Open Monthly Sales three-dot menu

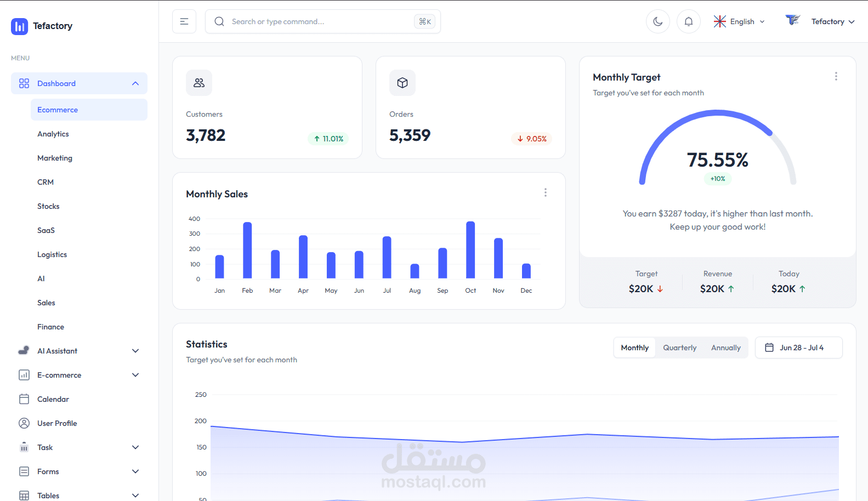[x=545, y=192]
